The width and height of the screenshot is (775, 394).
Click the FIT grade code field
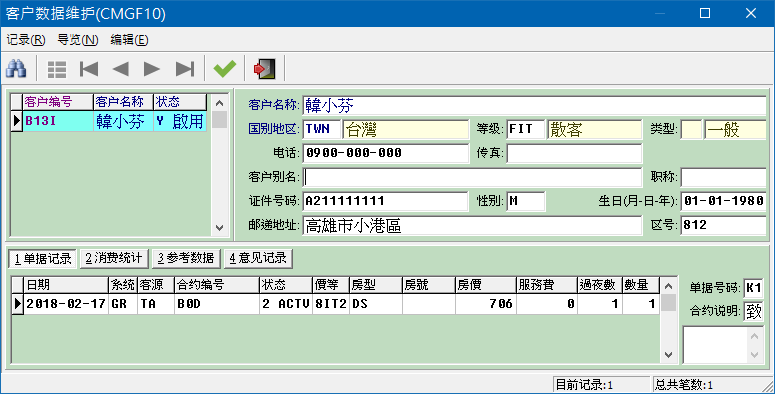[x=525, y=129]
